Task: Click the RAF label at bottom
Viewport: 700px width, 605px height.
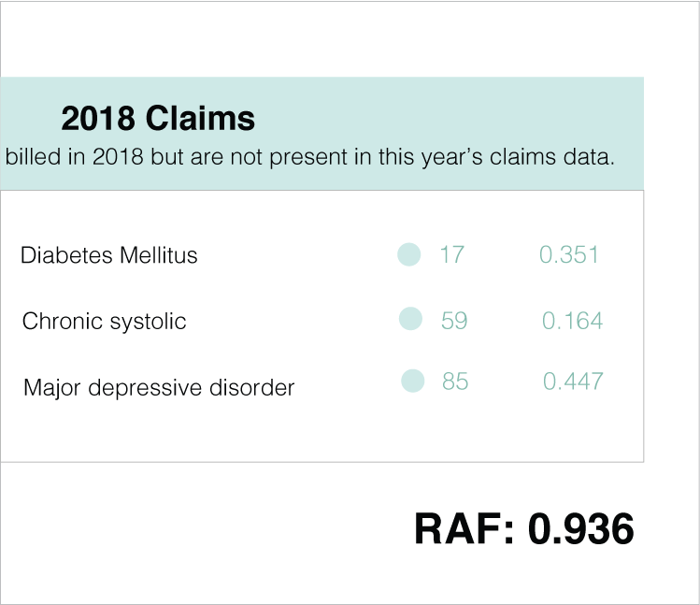Action: point(464,529)
